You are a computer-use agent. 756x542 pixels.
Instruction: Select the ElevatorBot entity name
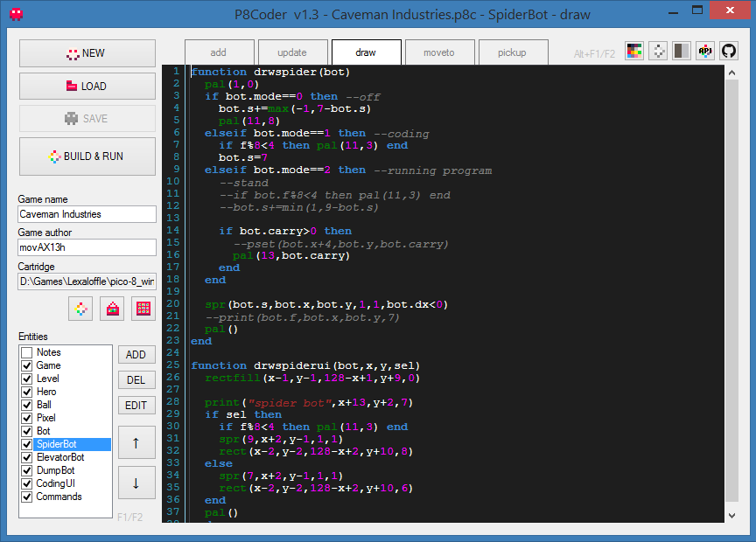click(x=60, y=457)
